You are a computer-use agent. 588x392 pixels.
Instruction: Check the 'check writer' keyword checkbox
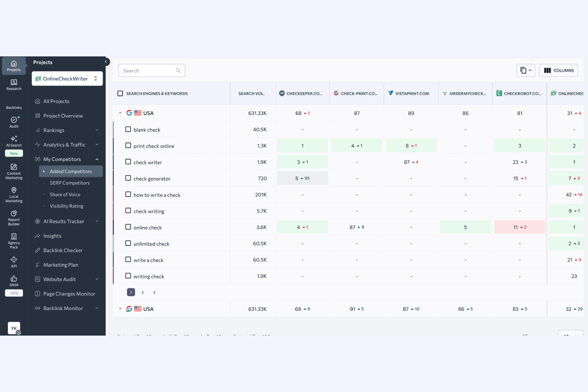128,162
